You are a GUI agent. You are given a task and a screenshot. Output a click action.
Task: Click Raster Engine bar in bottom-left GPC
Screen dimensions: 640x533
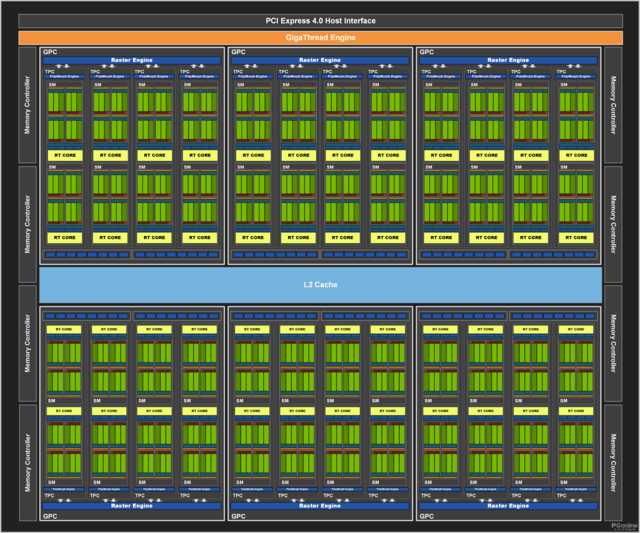(132, 506)
